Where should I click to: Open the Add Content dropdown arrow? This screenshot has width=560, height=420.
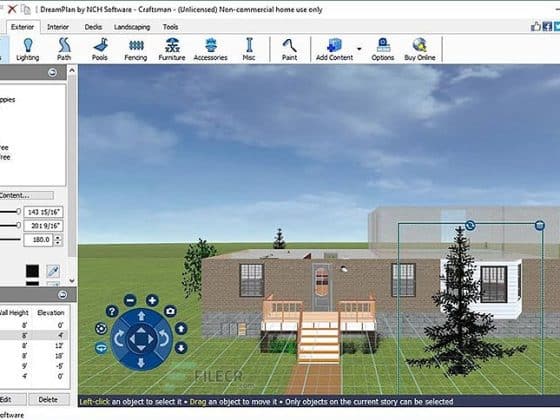pyautogui.click(x=359, y=49)
